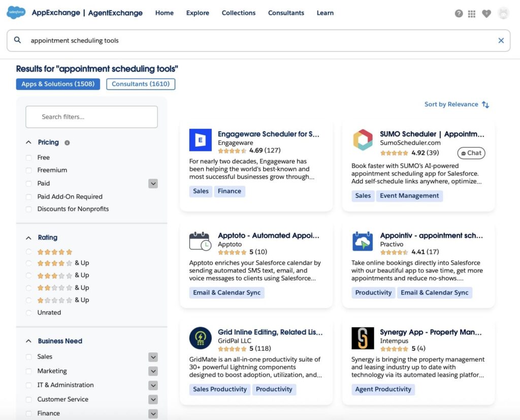Open the user profile avatar
Screen dimensions: 520x420
point(503,14)
